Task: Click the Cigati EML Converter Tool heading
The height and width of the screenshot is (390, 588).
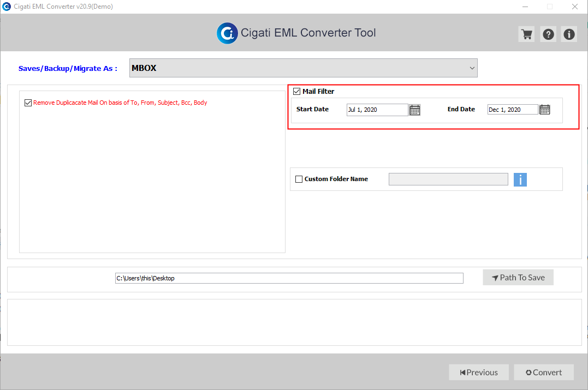Action: pos(308,33)
